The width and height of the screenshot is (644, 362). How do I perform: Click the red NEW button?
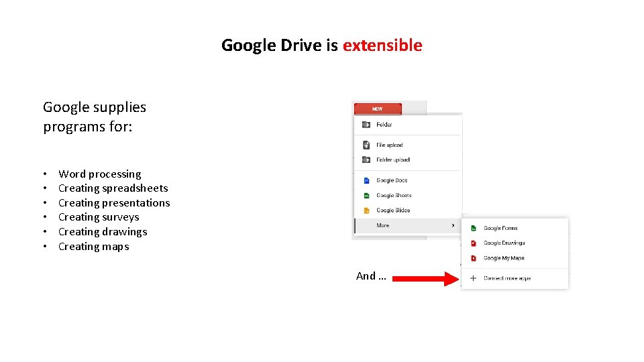(x=378, y=109)
